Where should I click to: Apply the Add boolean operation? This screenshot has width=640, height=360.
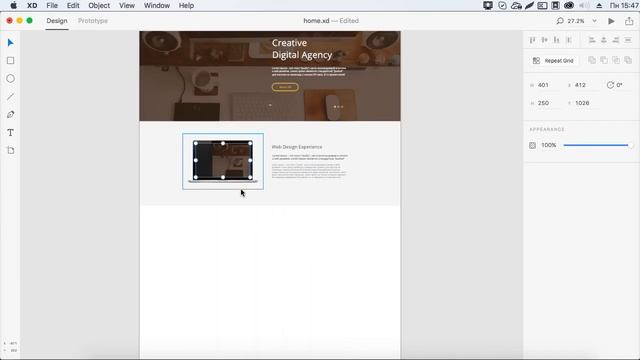[592, 60]
